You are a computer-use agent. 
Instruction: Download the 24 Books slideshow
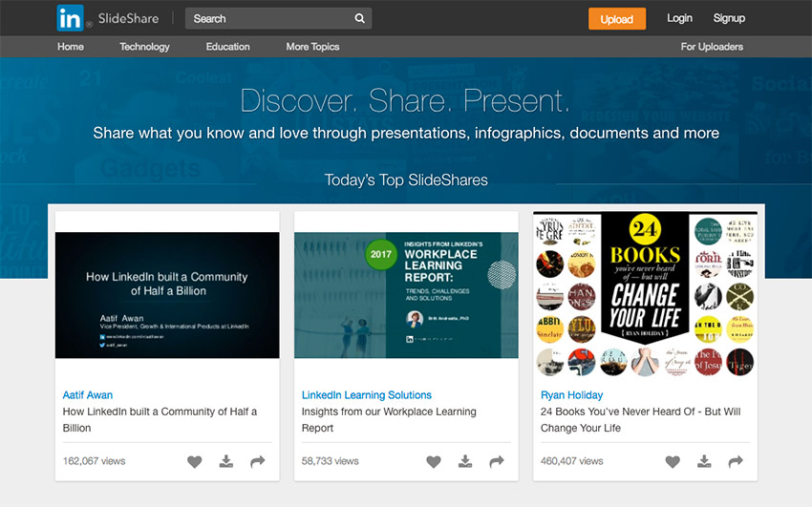pyautogui.click(x=704, y=461)
